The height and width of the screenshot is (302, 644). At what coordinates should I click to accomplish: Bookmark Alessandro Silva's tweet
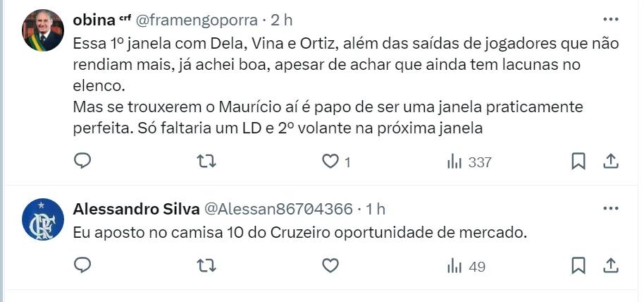[x=578, y=266]
